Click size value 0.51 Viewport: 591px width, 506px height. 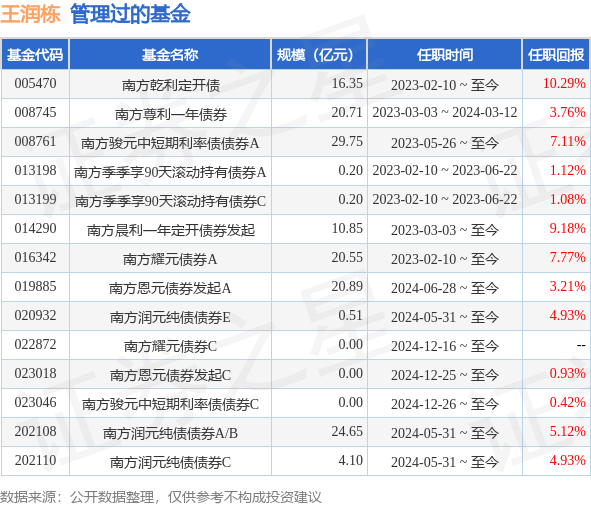click(351, 316)
